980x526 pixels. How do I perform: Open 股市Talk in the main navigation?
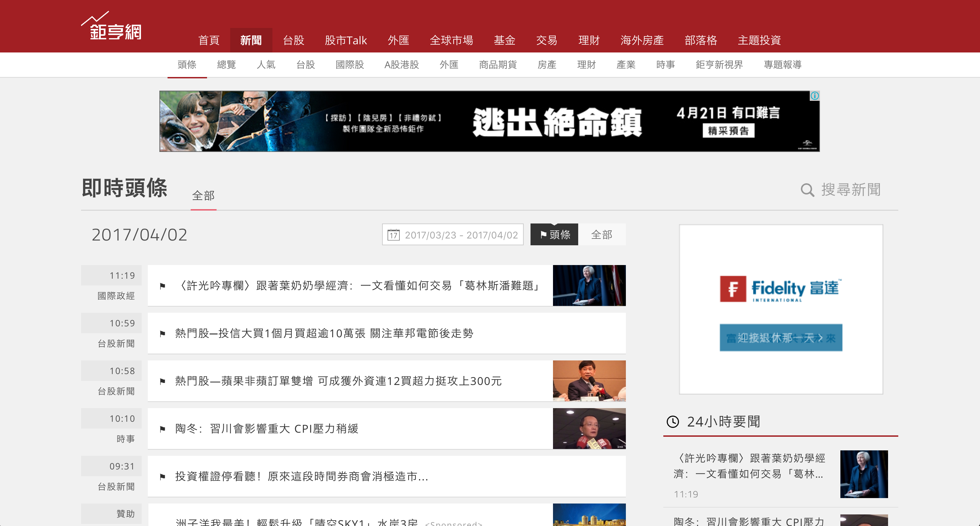tap(346, 40)
